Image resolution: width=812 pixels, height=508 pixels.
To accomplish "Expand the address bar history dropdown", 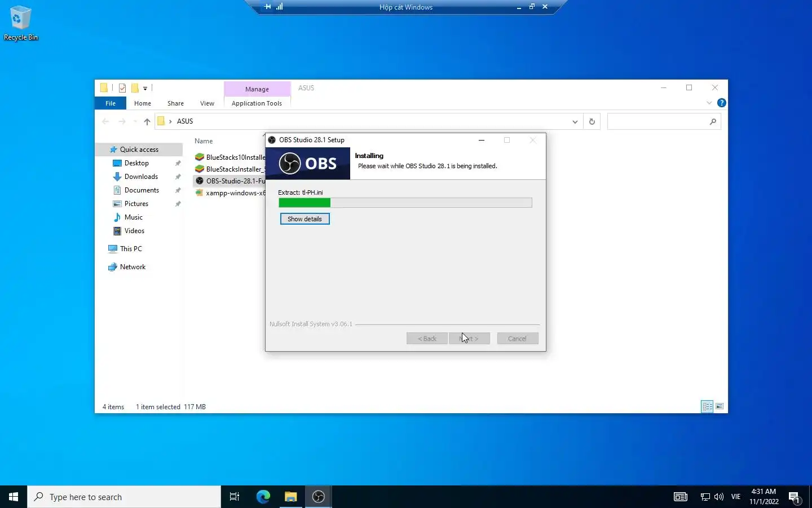I will point(575,121).
